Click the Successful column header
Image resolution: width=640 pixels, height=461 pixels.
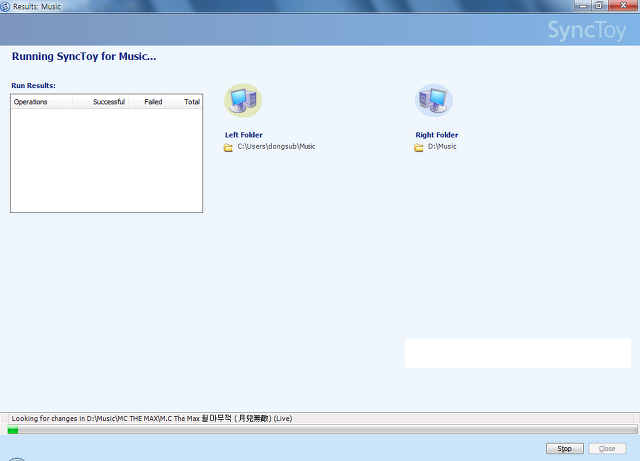tap(109, 102)
